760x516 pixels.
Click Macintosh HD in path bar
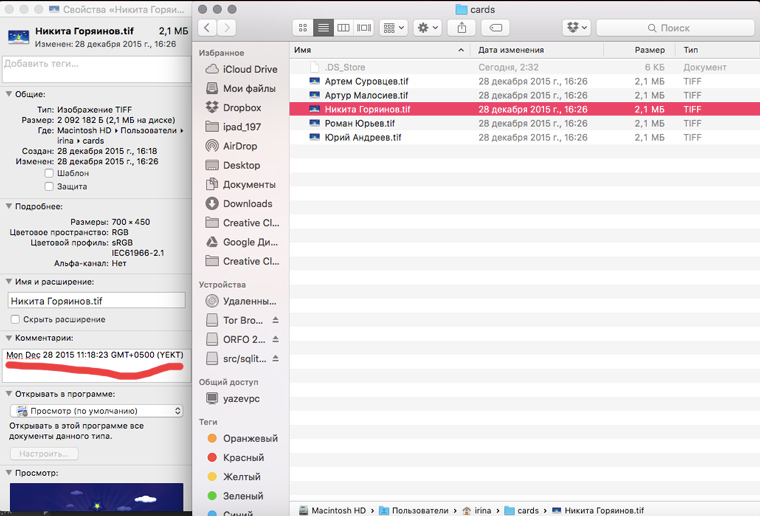pos(332,510)
